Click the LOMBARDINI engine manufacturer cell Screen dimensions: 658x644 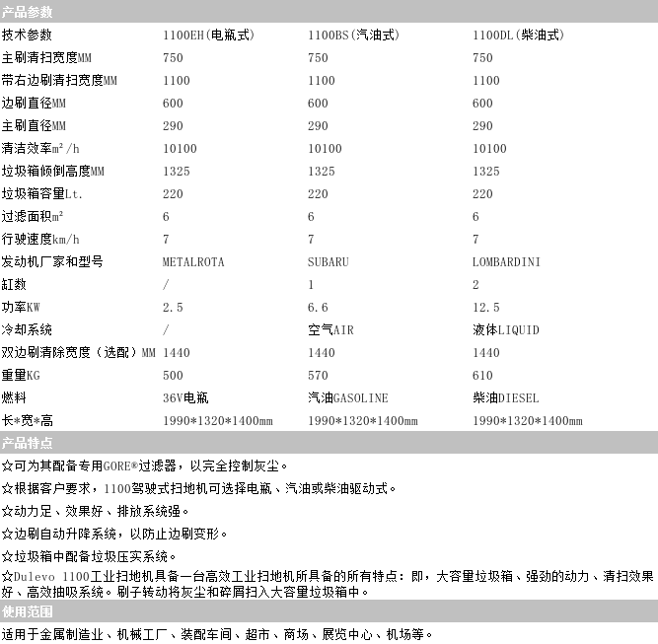pos(506,262)
